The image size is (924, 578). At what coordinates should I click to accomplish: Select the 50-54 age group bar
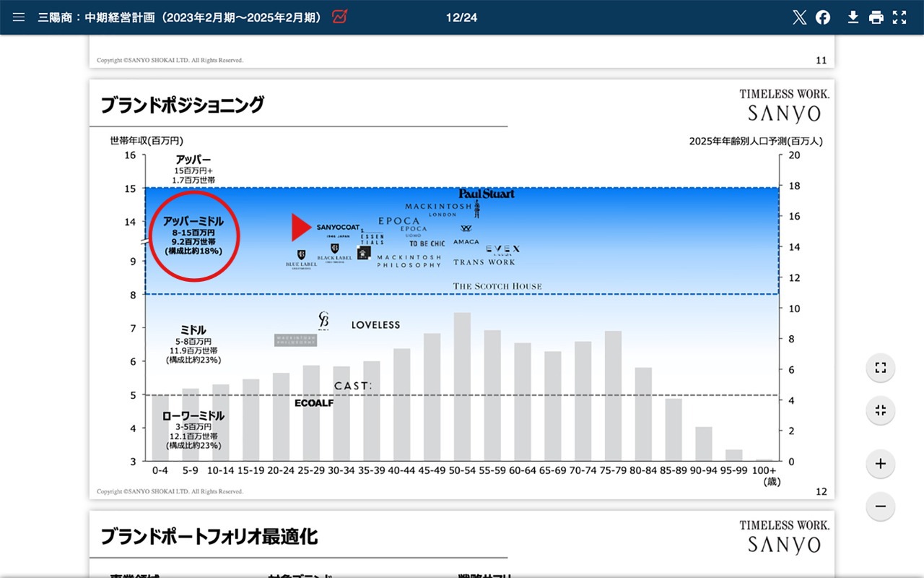pyautogui.click(x=462, y=387)
